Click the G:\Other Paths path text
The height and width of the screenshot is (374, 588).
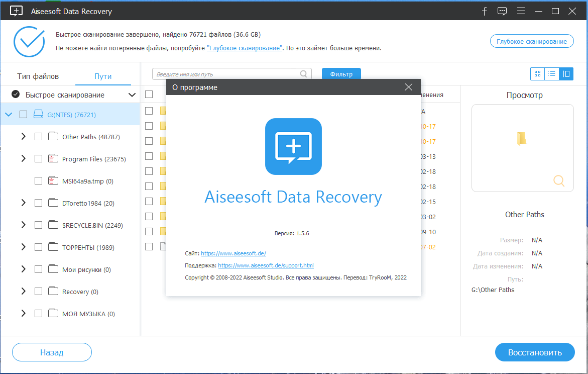coord(493,290)
